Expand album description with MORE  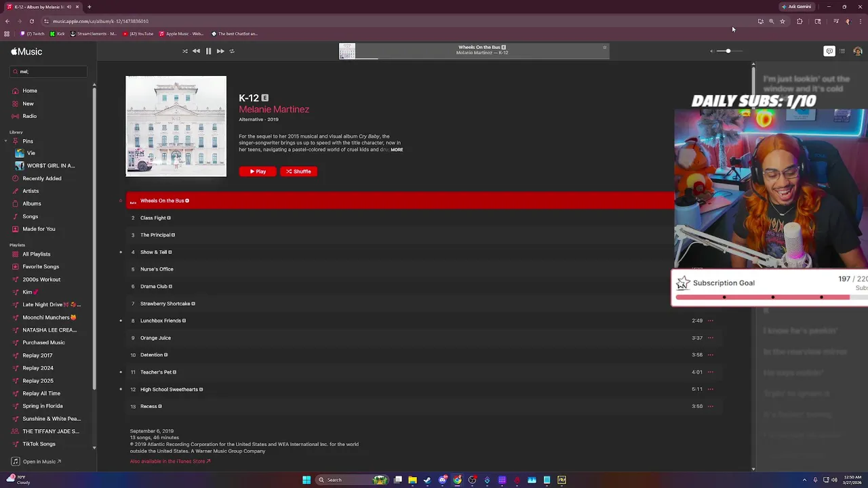(x=397, y=150)
